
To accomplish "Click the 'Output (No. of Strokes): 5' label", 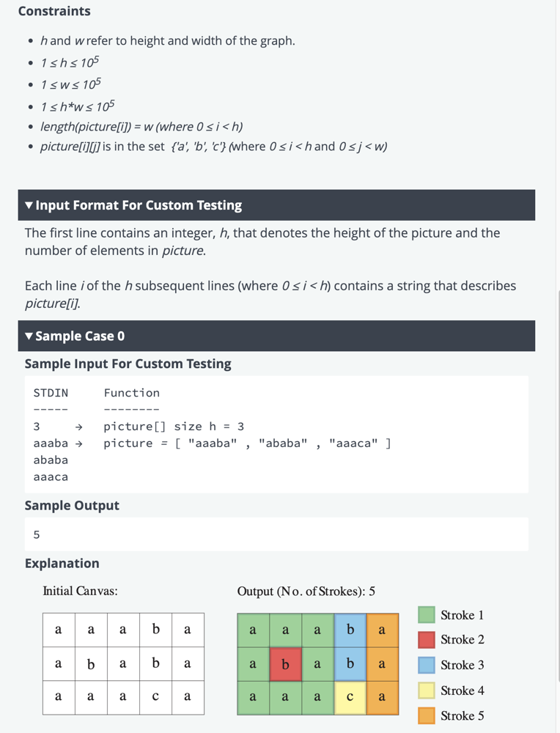I will coord(306,591).
